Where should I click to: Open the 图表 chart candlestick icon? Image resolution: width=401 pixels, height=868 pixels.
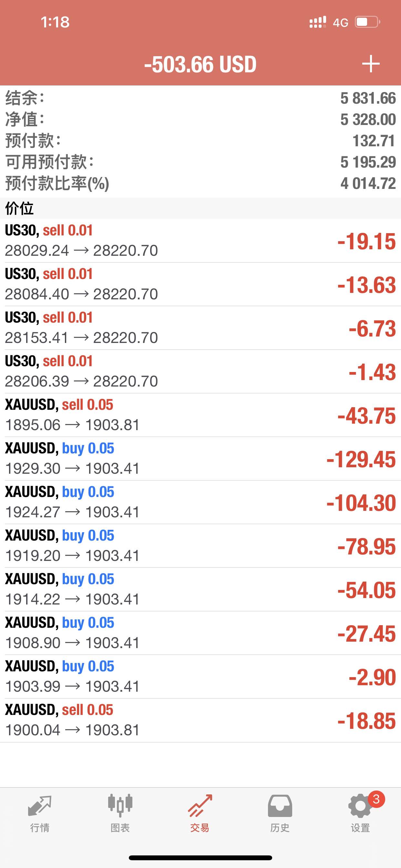(x=120, y=806)
